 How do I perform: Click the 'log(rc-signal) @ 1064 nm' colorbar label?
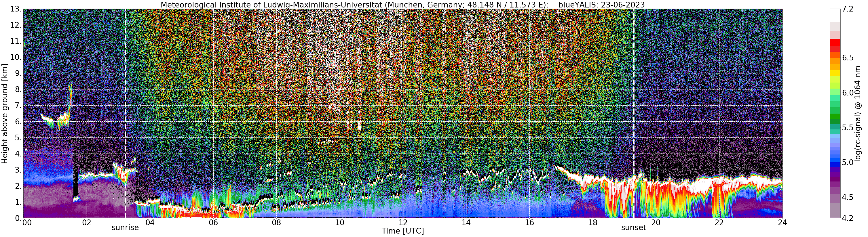coord(858,113)
